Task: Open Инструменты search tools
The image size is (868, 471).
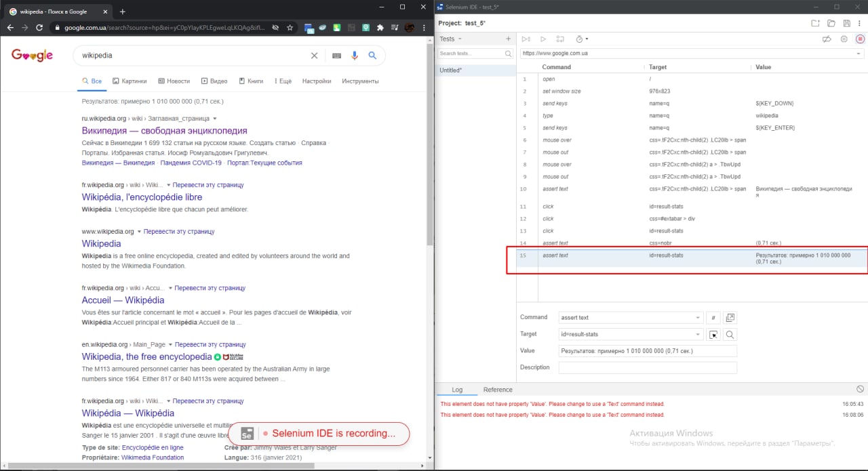Action: click(x=360, y=81)
